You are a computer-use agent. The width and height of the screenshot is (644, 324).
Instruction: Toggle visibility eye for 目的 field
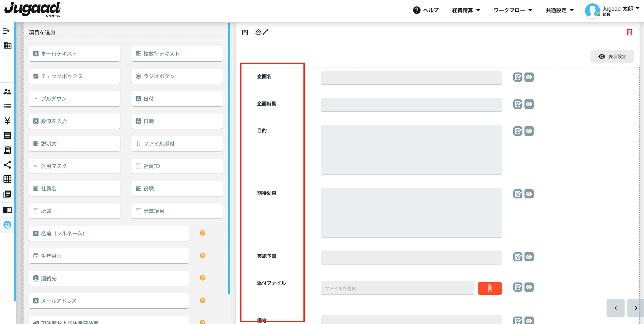coord(529,131)
